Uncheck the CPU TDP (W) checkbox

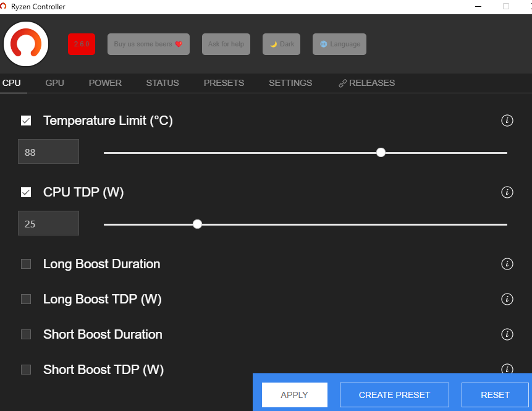[26, 192]
